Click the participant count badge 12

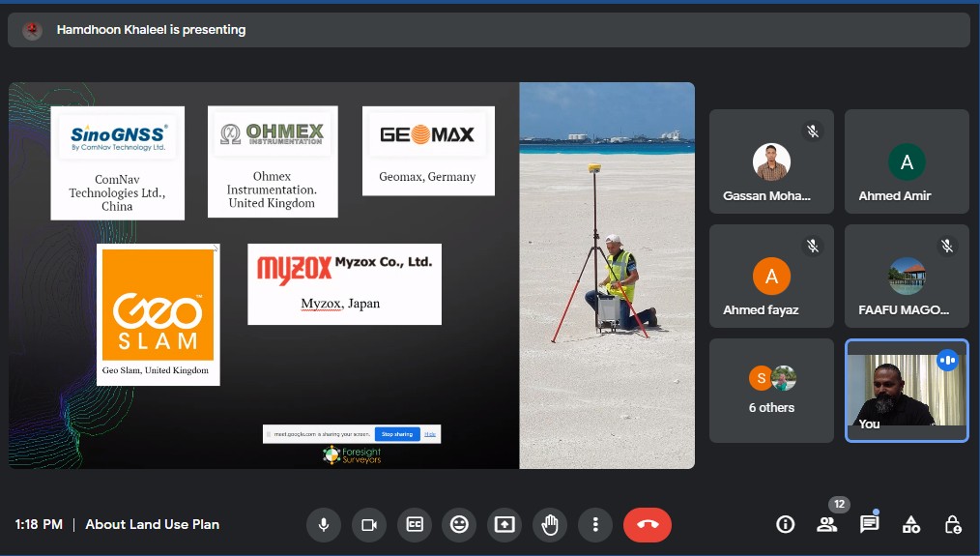click(839, 504)
